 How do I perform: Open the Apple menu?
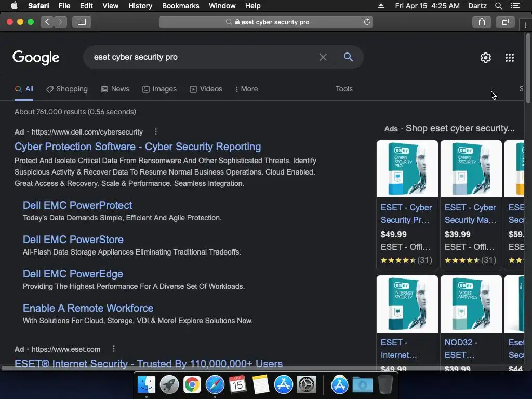pyautogui.click(x=14, y=5)
